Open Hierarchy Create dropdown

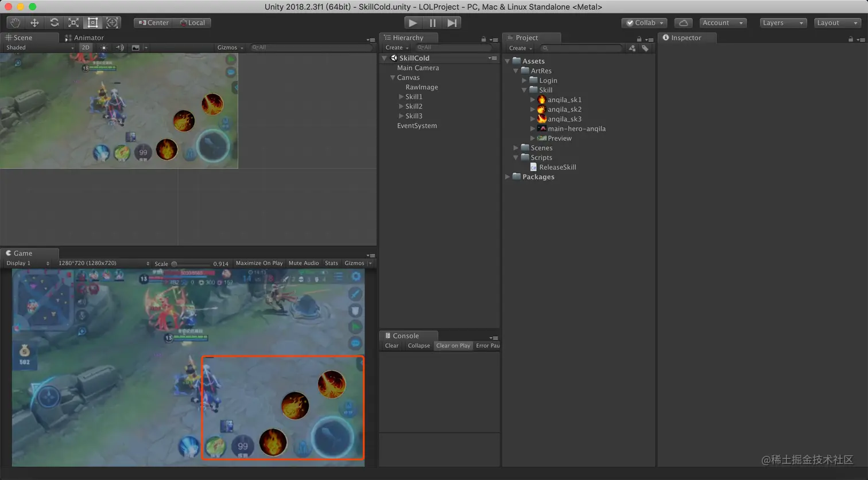(x=397, y=48)
